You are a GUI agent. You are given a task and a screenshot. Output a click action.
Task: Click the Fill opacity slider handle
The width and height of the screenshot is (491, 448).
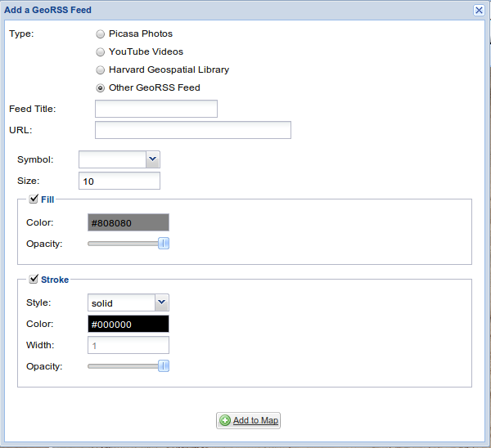164,244
